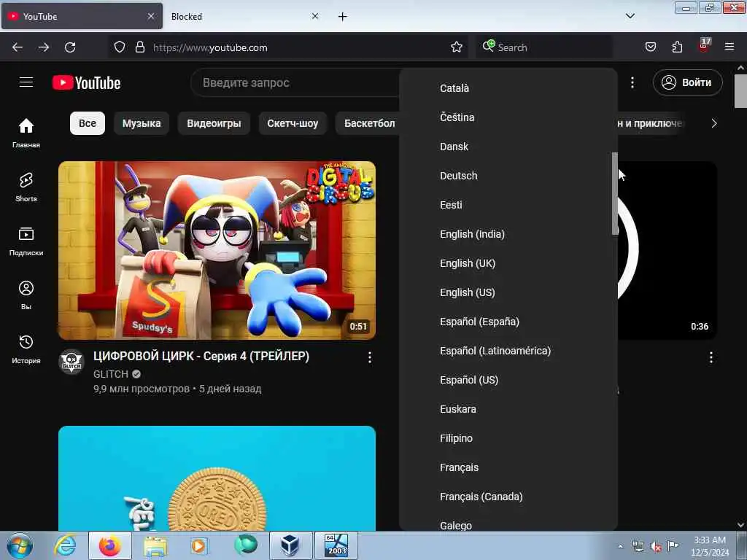747x560 pixels.
Task: Go to Главная home in sidebar
Action: pyautogui.click(x=26, y=133)
